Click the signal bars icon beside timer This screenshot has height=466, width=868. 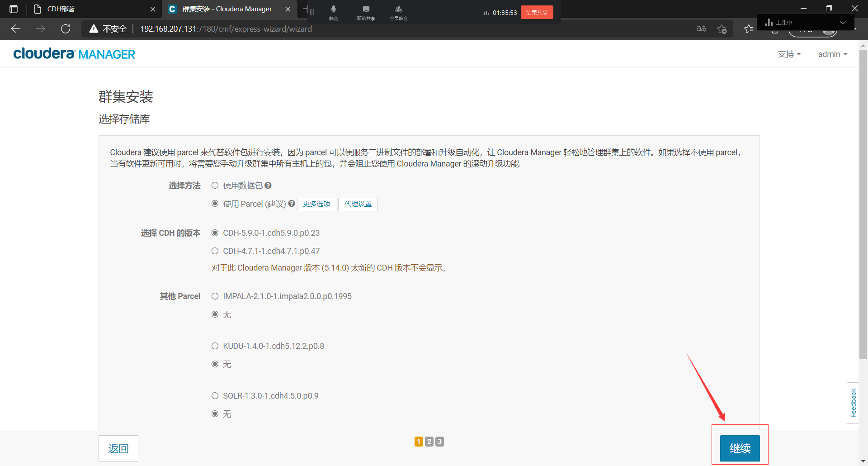486,13
